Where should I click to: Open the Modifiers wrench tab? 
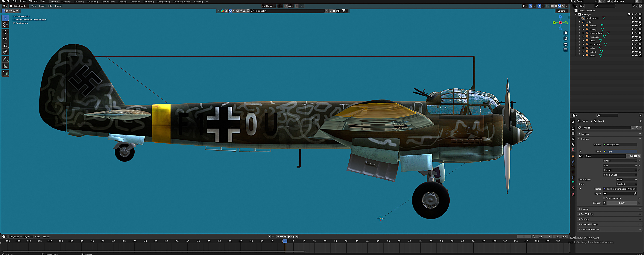tap(573, 161)
